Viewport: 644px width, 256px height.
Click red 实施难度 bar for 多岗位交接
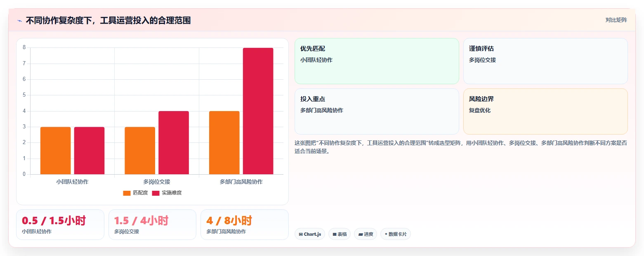(174, 143)
